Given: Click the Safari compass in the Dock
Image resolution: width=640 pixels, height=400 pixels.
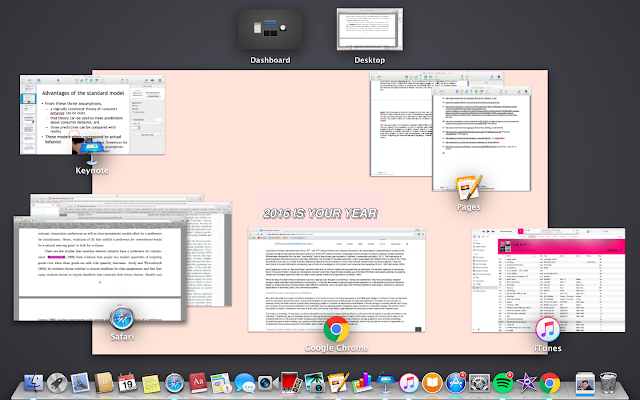Looking at the screenshot, I should 174,383.
